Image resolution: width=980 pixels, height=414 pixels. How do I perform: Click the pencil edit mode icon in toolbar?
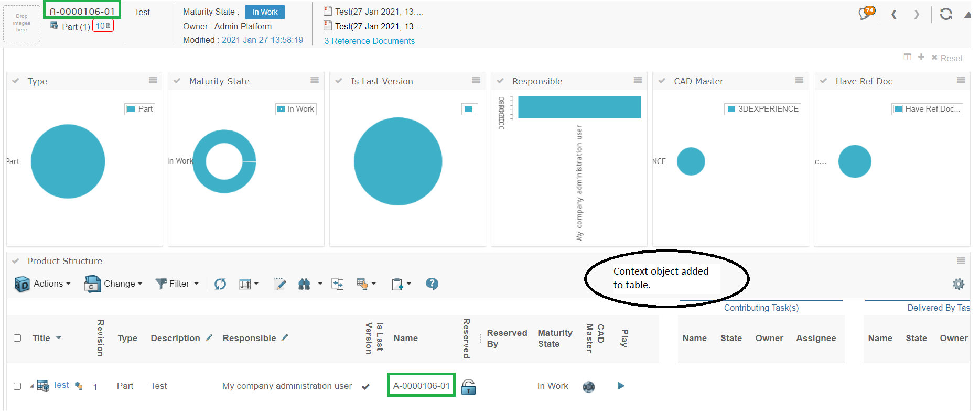coord(280,284)
